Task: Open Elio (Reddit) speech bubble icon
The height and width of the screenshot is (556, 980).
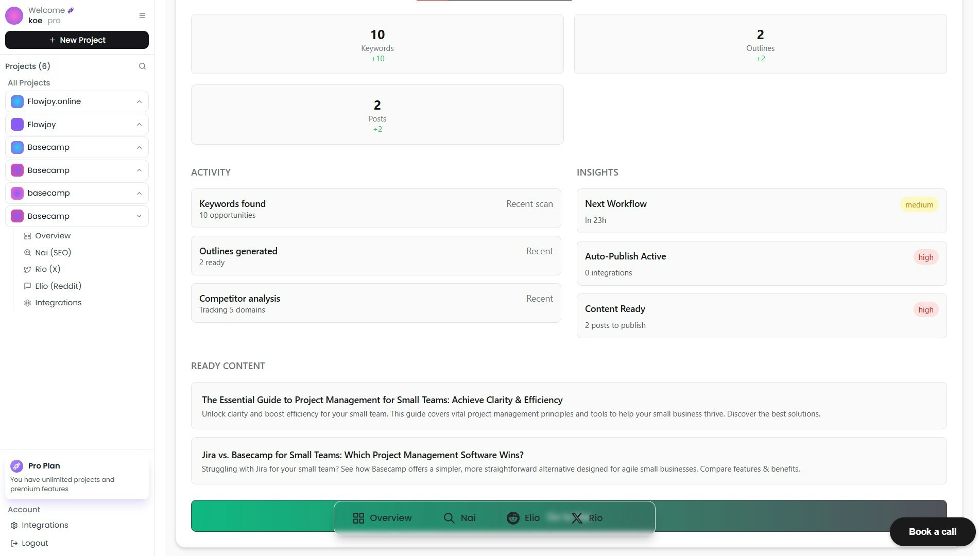Action: [27, 286]
